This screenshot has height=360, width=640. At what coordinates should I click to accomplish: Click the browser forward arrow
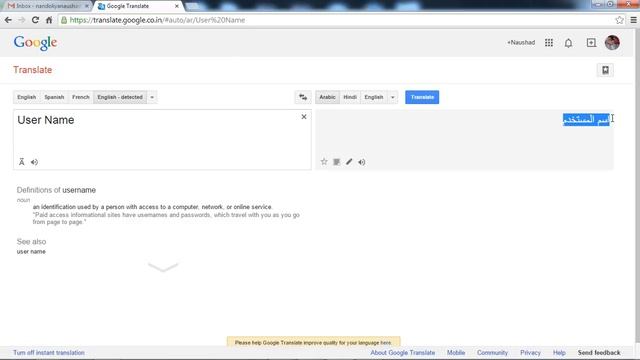(x=22, y=20)
